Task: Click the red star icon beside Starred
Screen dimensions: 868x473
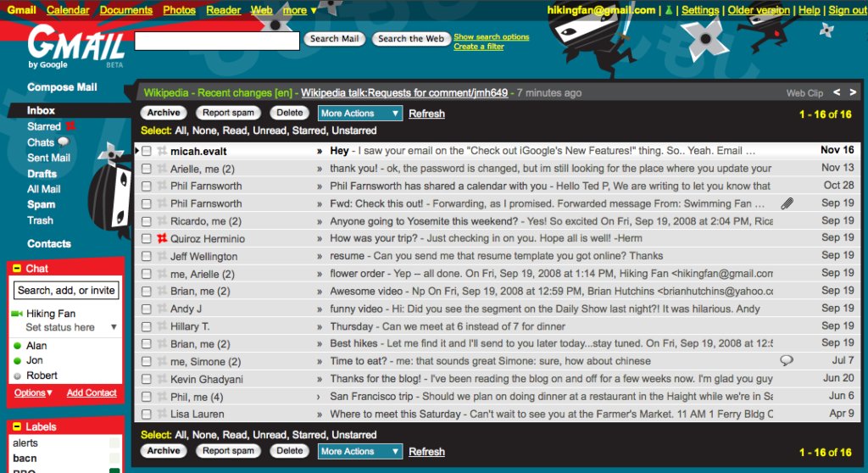Action: [x=70, y=126]
